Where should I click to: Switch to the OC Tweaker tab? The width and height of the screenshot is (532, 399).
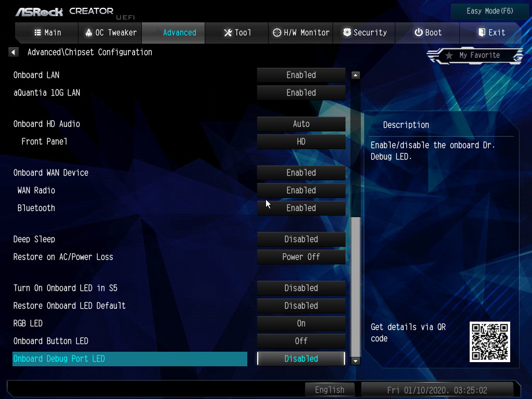click(110, 33)
